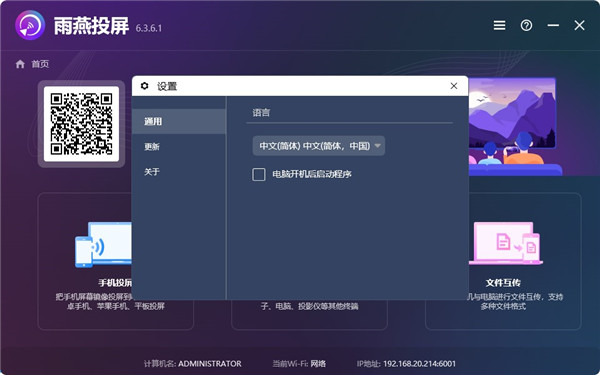Click the settings gear icon in dialog title
This screenshot has height=375, width=600.
pyautogui.click(x=144, y=86)
